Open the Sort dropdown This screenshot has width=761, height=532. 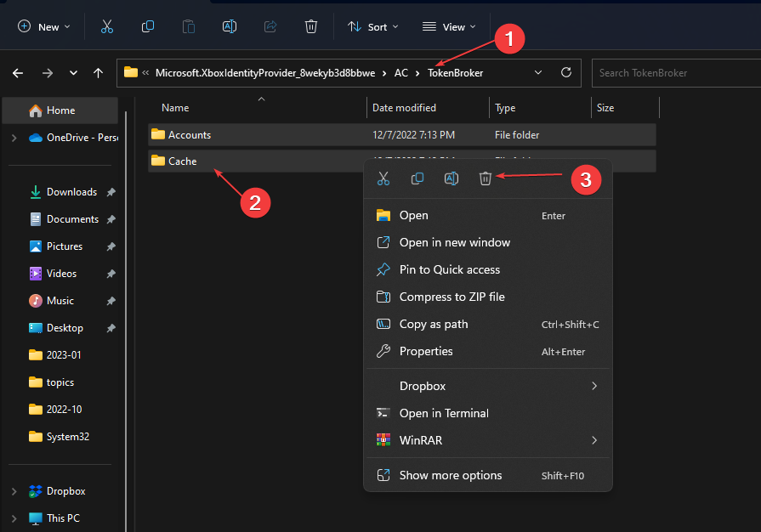coord(372,26)
